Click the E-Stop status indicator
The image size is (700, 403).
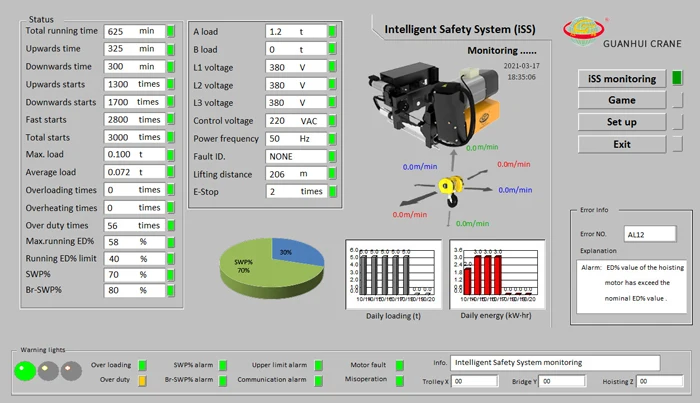(x=332, y=191)
